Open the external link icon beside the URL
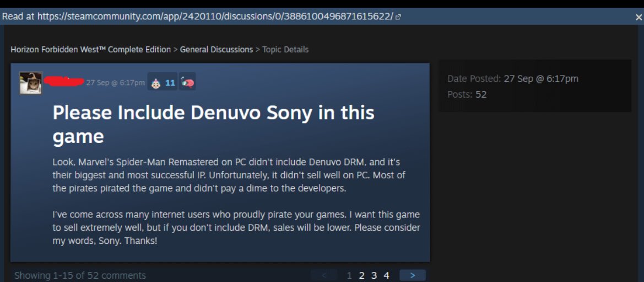This screenshot has height=282, width=644. (398, 17)
